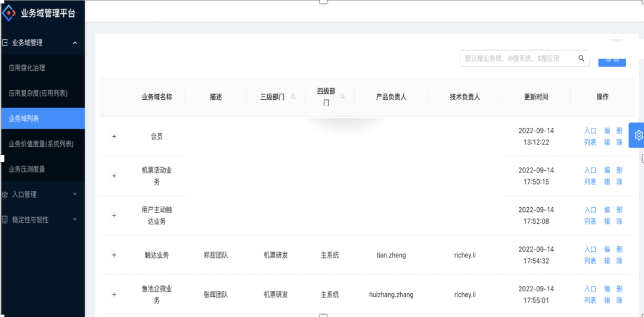Click 编辑 for 机票活动业务 row
This screenshot has width=644, height=317.
(607, 176)
